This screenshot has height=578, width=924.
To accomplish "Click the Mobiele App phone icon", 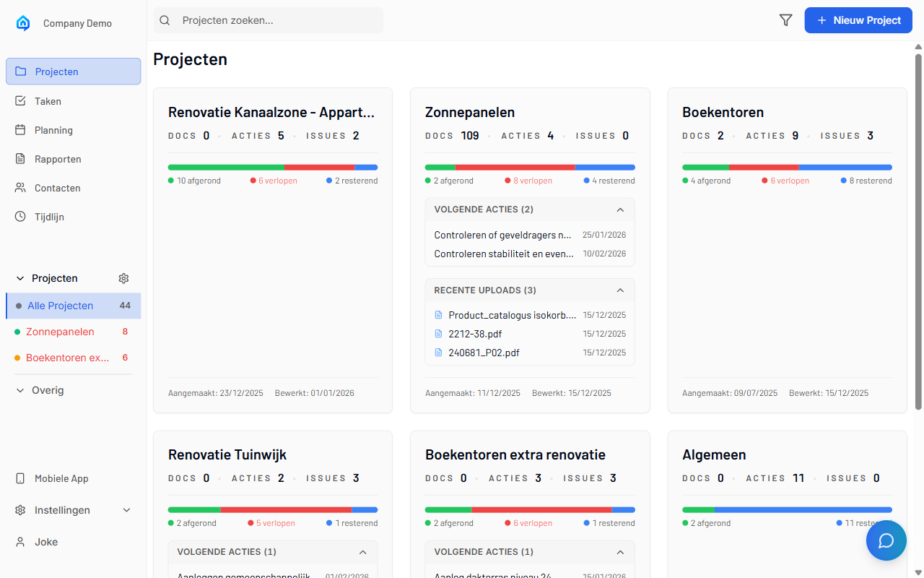I will coord(19,478).
